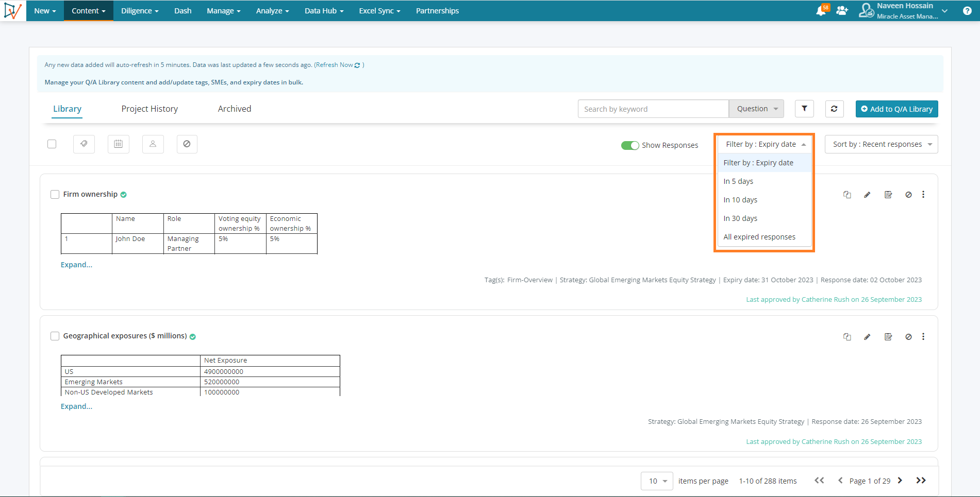
Task: Click the user profile avatar icon
Action: tap(866, 10)
